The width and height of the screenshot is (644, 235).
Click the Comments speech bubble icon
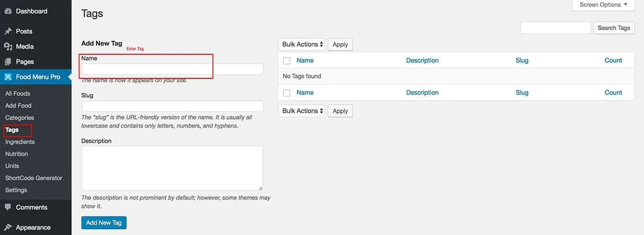point(8,207)
